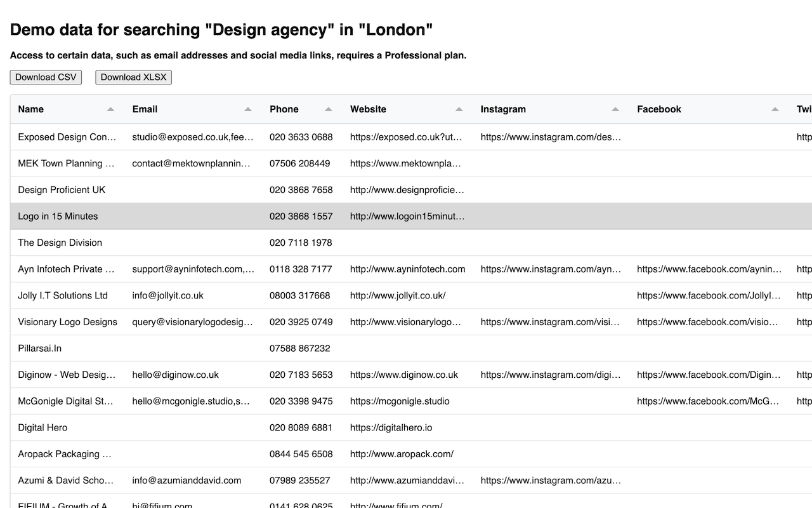Click the hello@diginow.co.uk email cell
The image size is (812, 508).
point(175,375)
